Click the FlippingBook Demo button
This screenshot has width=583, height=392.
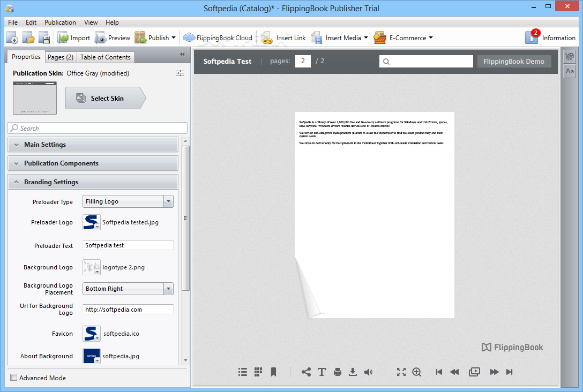(x=514, y=61)
